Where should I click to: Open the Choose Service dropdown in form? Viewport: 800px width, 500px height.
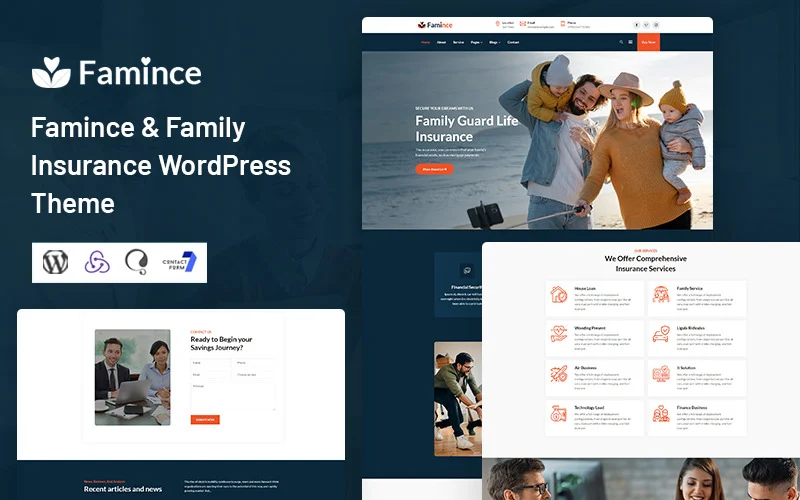(254, 374)
